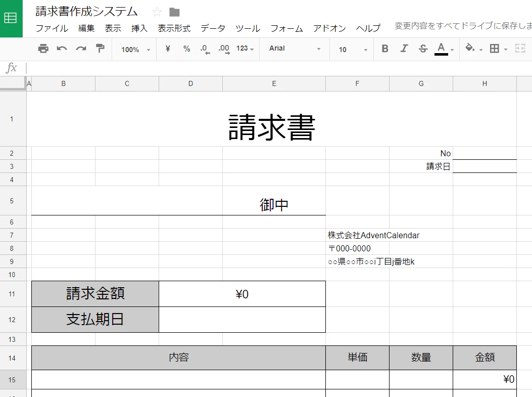
Task: Open the move-to-folder icon
Action: 174,12
